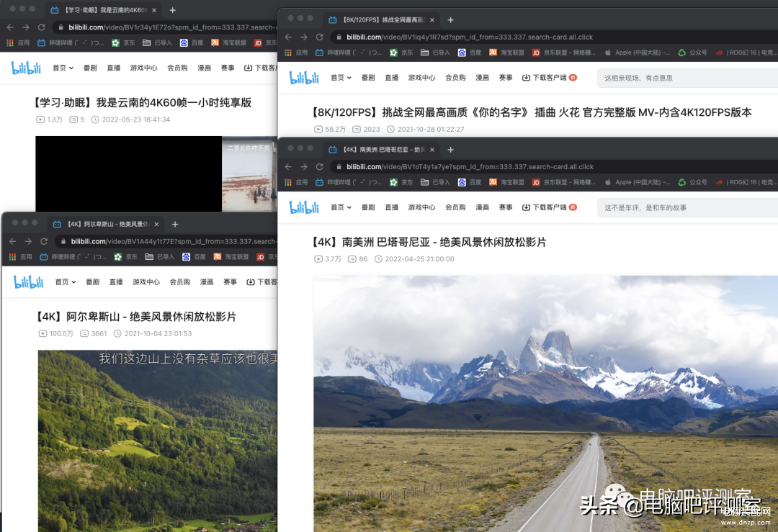Open new tab in the Patagonia window
The height and width of the screenshot is (532, 778).
pos(450,149)
